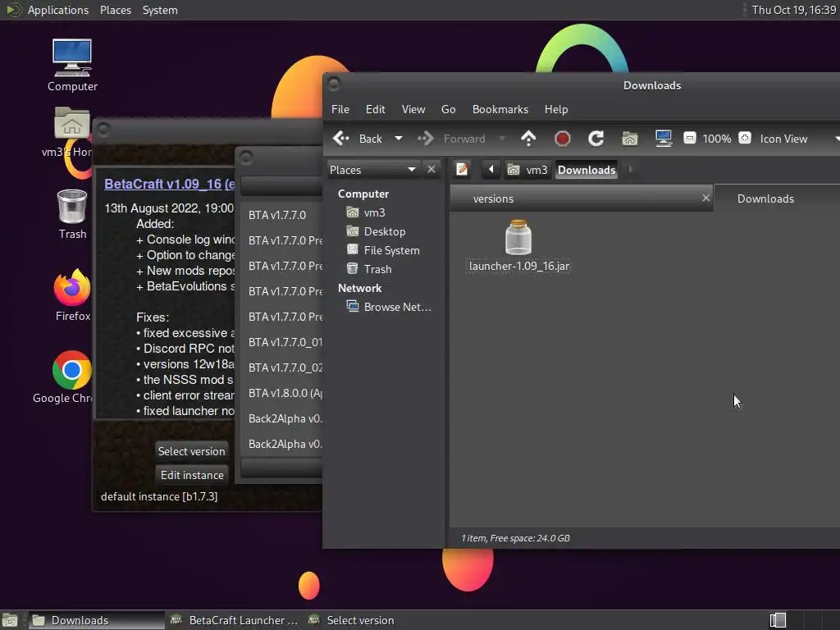Toggle the location edit pencil icon
Image resolution: width=840 pixels, height=630 pixels.
[462, 170]
